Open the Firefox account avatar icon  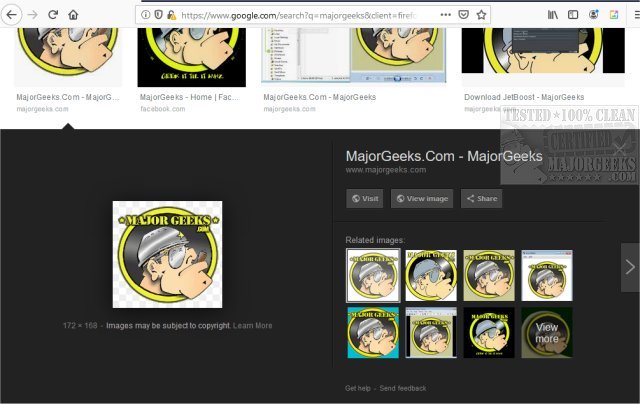coord(593,15)
